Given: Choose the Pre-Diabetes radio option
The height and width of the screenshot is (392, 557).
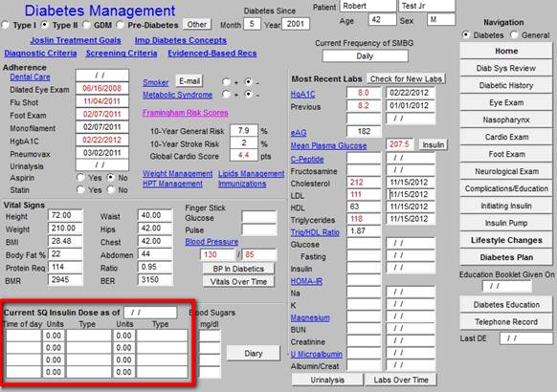Looking at the screenshot, I should click(121, 25).
